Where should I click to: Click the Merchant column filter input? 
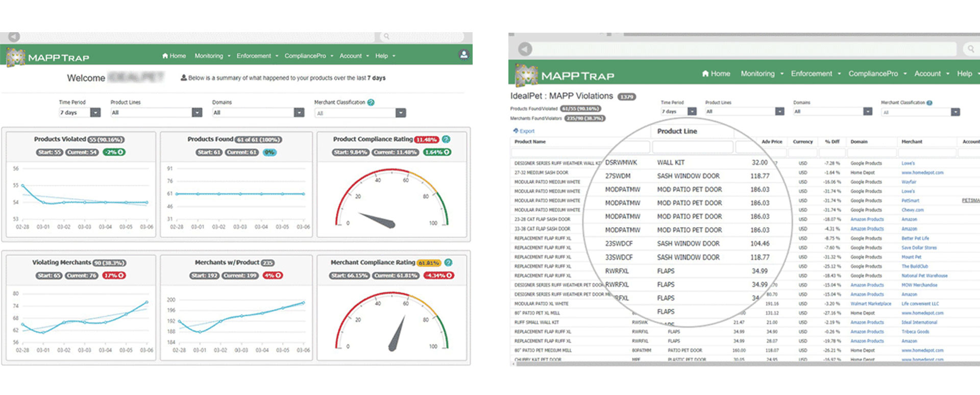(x=926, y=153)
